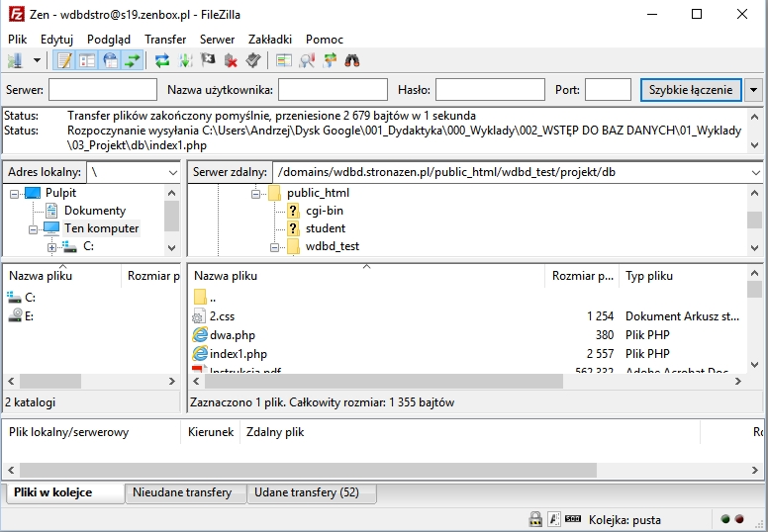Open the Zakładki menu
The image size is (768, 532).
click(270, 40)
